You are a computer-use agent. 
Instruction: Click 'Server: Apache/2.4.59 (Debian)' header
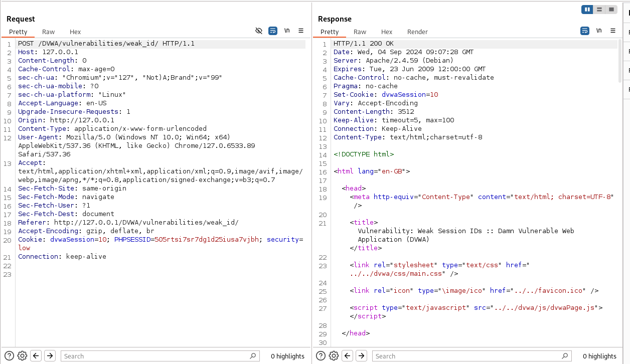click(x=394, y=61)
